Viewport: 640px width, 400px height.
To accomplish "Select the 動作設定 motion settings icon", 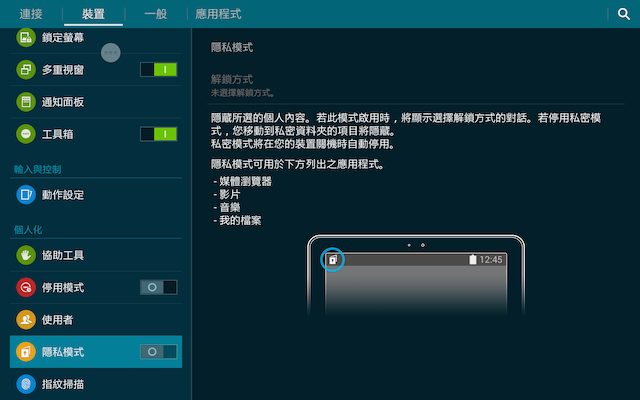I will click(26, 195).
